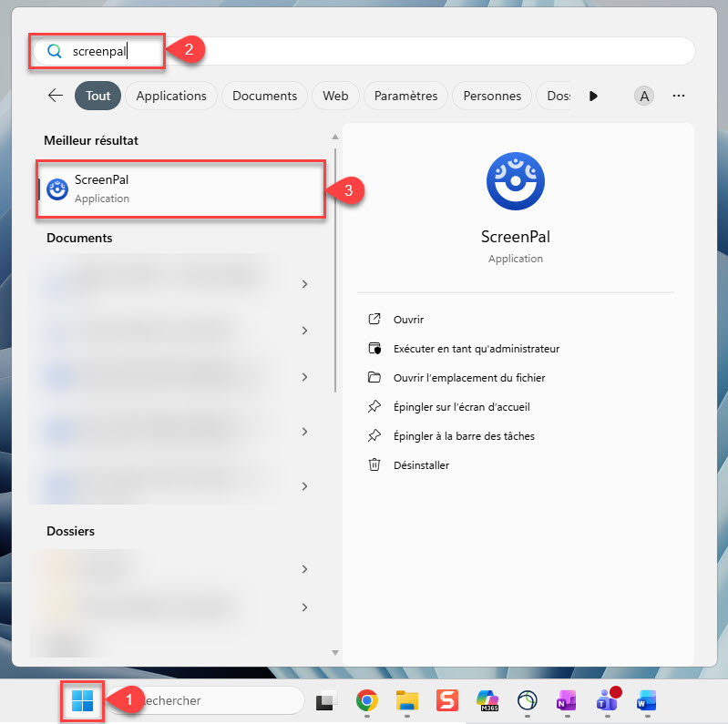The image size is (728, 724).
Task: Switch to Applications filter tab
Action: coord(171,96)
